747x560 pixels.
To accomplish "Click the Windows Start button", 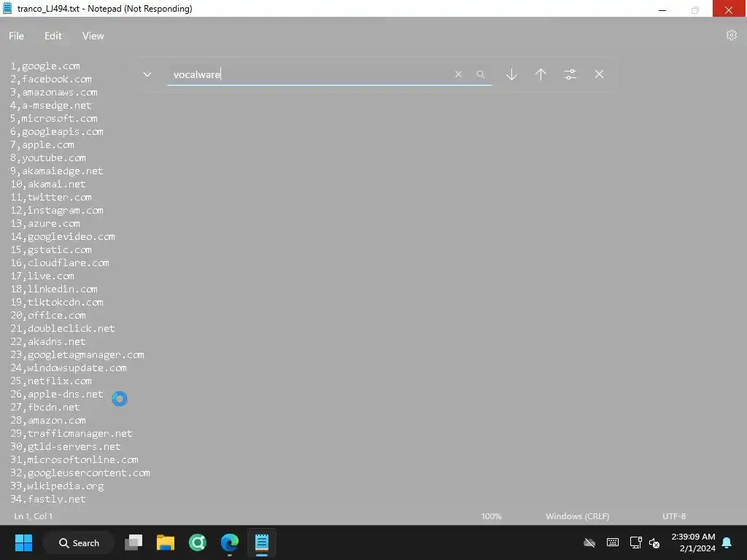I will 23,542.
